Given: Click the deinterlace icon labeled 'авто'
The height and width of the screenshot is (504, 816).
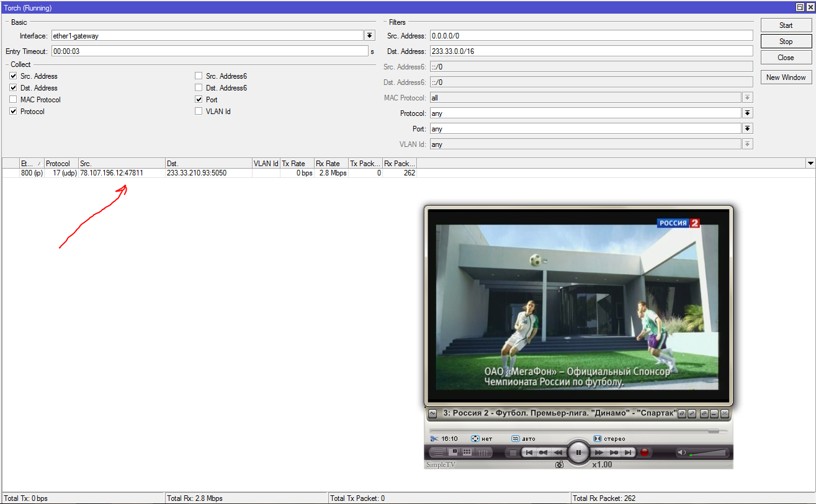Looking at the screenshot, I should 516,439.
